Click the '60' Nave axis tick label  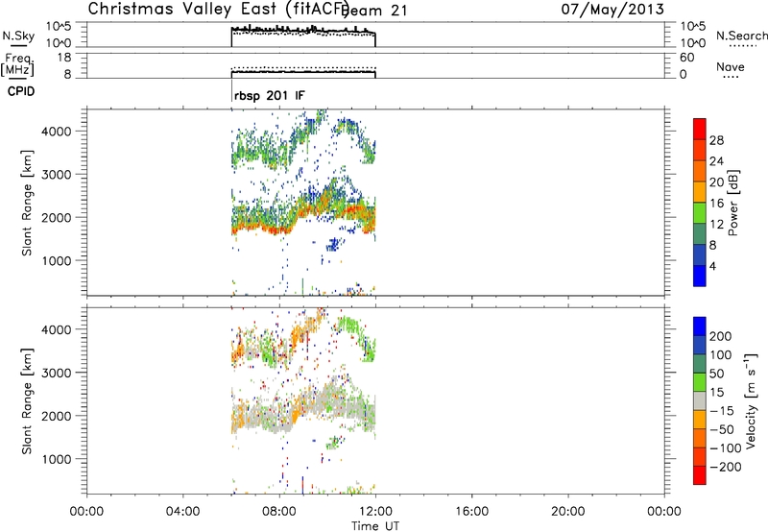pyautogui.click(x=687, y=58)
